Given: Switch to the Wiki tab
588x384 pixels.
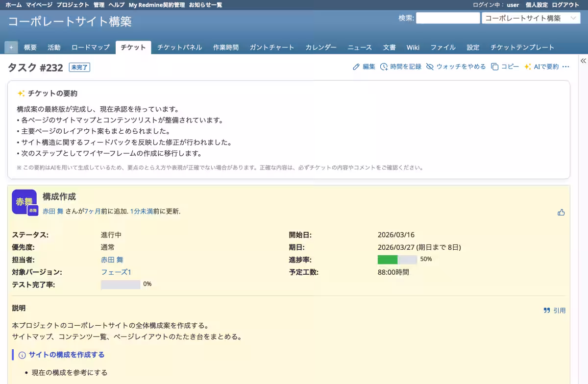Looking at the screenshot, I should (x=413, y=47).
